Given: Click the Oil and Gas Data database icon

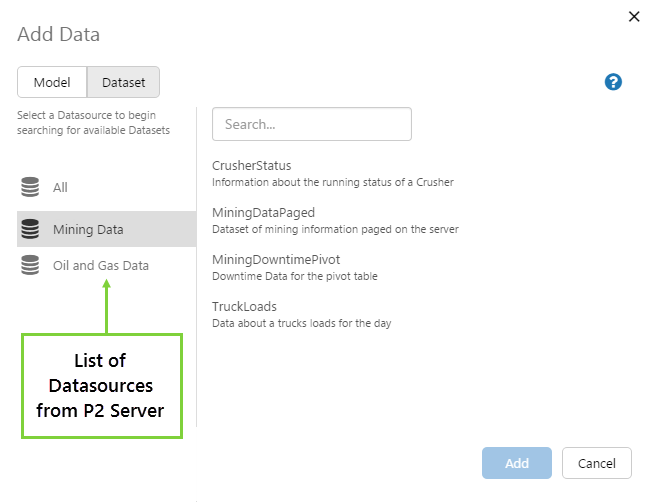Looking at the screenshot, I should (30, 266).
